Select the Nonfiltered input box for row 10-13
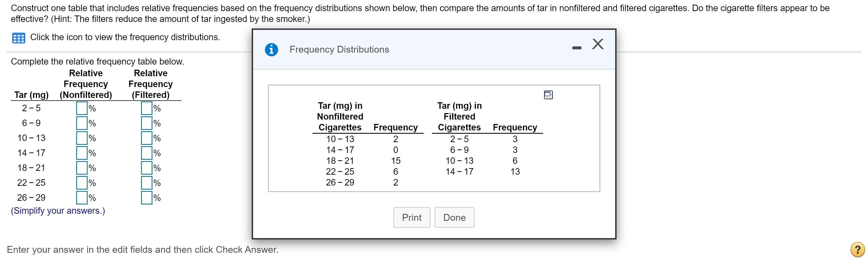 82,138
